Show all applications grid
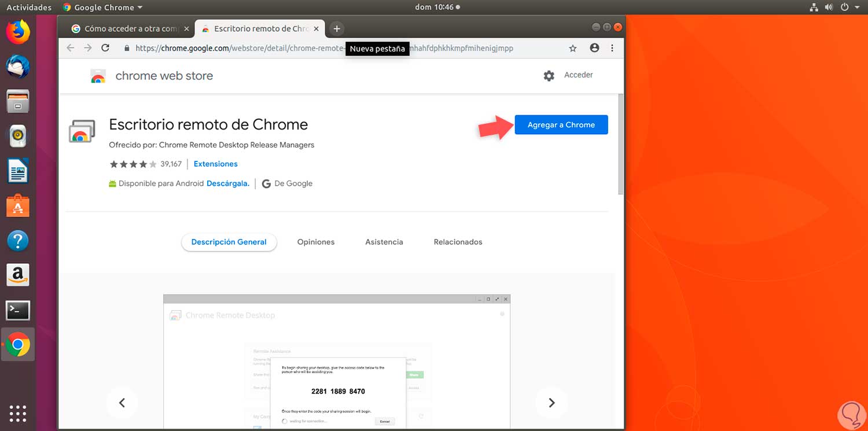 coord(18,413)
